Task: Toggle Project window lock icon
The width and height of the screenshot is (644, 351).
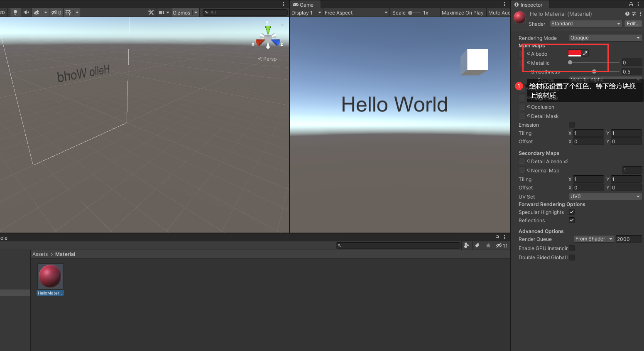Action: tap(497, 237)
